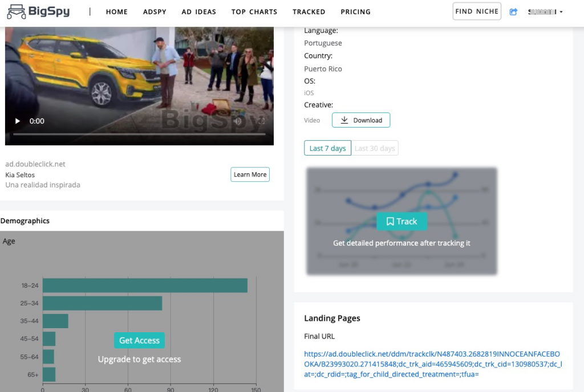Click the Demographics heading
Viewport: 584px width, 392px height.
pyautogui.click(x=25, y=221)
